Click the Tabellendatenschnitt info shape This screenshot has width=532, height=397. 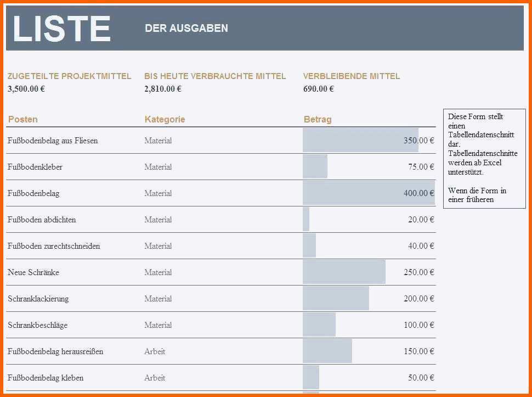point(484,159)
